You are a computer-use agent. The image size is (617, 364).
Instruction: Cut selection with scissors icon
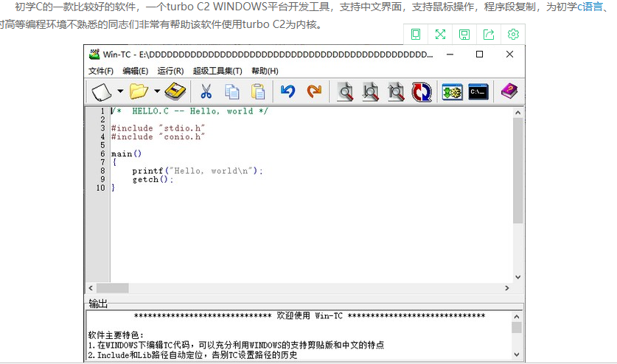[206, 91]
